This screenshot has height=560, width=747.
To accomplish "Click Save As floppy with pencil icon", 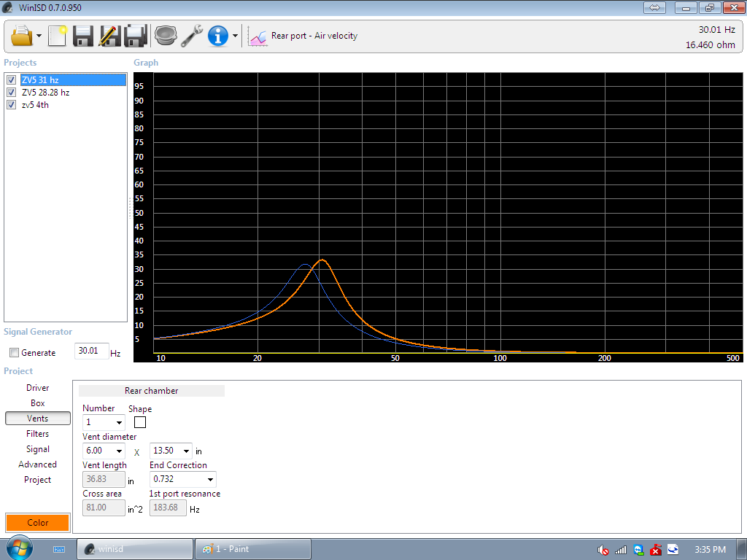I will (x=109, y=36).
